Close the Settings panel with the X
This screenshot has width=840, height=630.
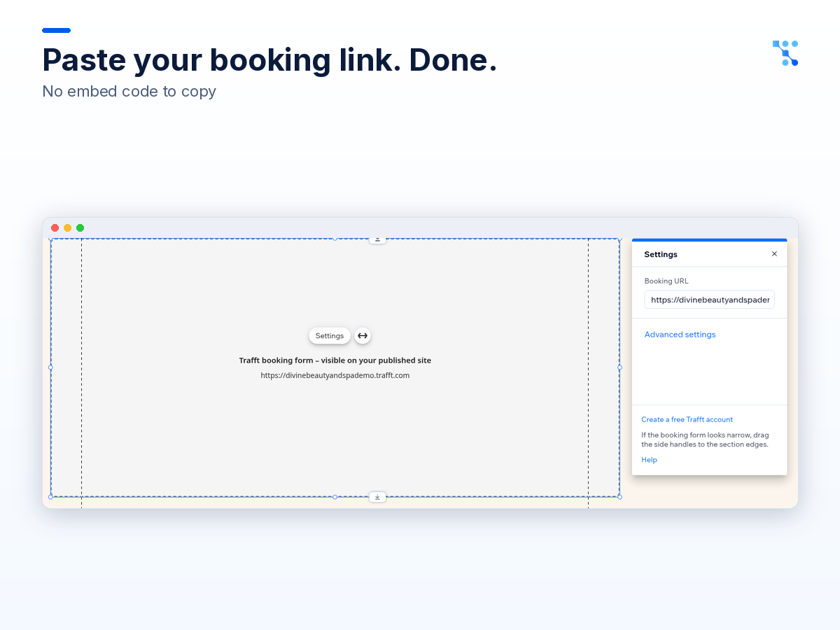click(774, 254)
